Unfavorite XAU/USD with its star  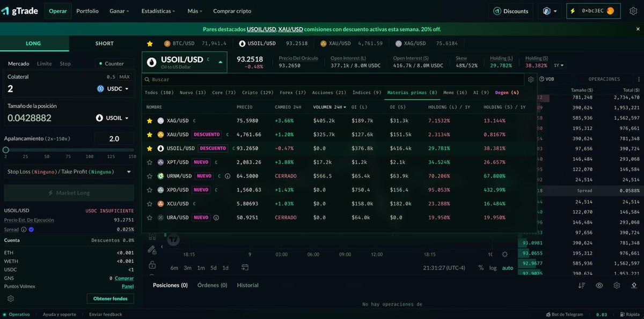[150, 134]
